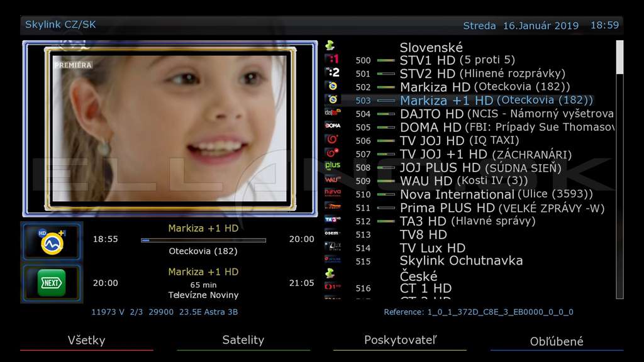Select channel Skylink Ochutnavka
Viewport: 644px width, 362px height.
469,261
